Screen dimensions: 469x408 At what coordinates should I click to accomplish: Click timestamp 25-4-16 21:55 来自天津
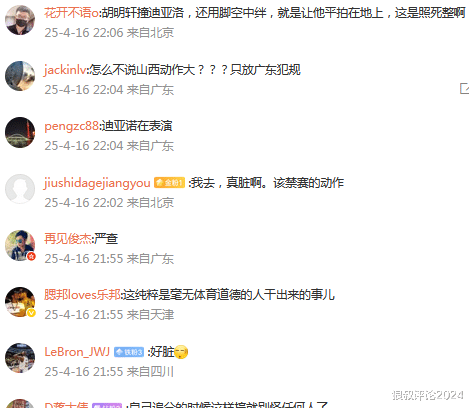pyautogui.click(x=109, y=315)
